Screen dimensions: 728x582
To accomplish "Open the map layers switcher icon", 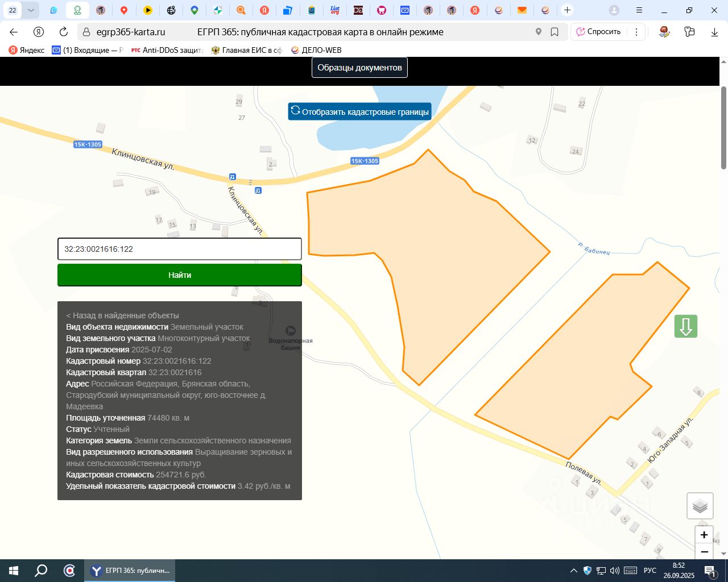I will (x=700, y=506).
